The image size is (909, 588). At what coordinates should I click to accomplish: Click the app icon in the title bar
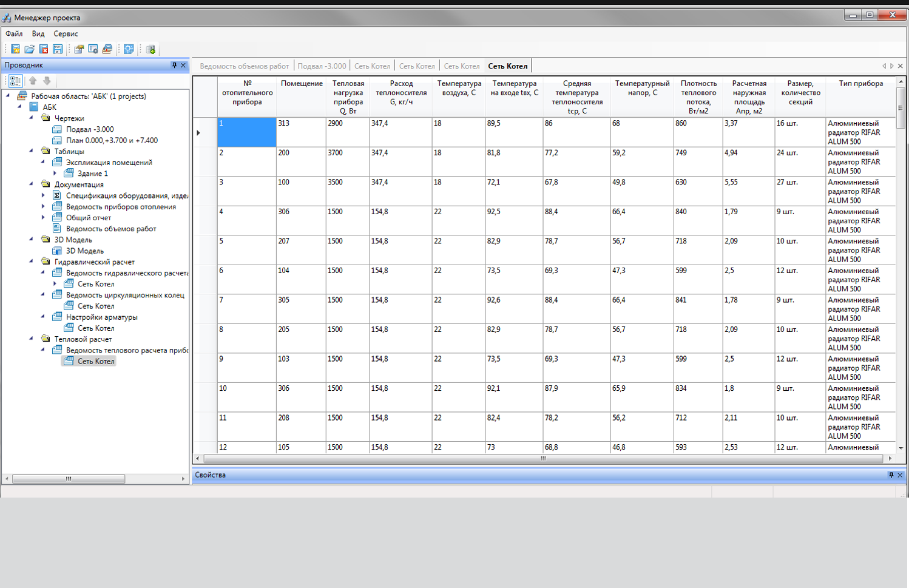[7, 18]
